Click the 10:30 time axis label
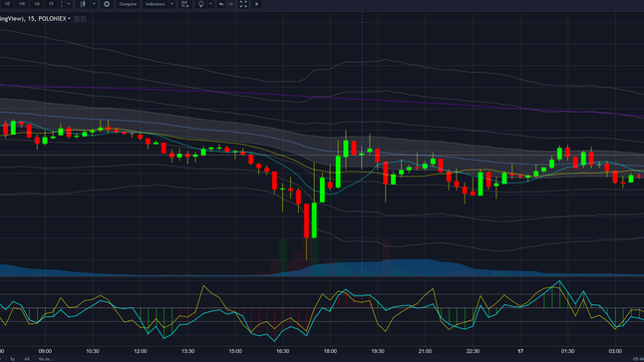The height and width of the screenshot is (362, 644). point(93,351)
